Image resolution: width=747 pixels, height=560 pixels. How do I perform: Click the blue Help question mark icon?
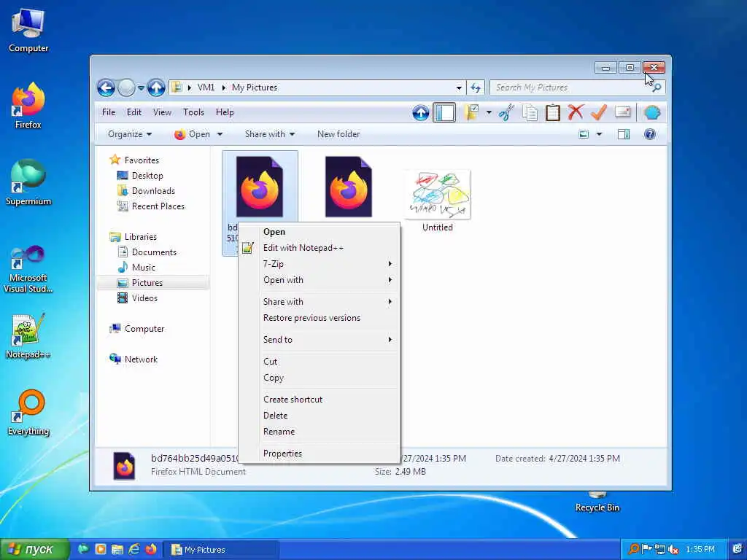point(649,134)
